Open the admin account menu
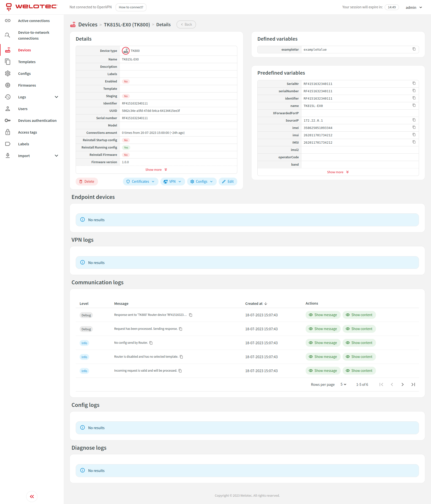The width and height of the screenshot is (431, 504). pos(414,7)
